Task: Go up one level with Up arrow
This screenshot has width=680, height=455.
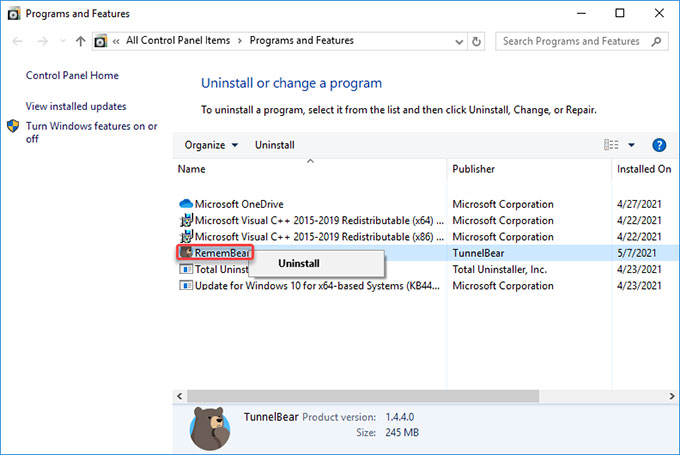Action: click(x=80, y=41)
